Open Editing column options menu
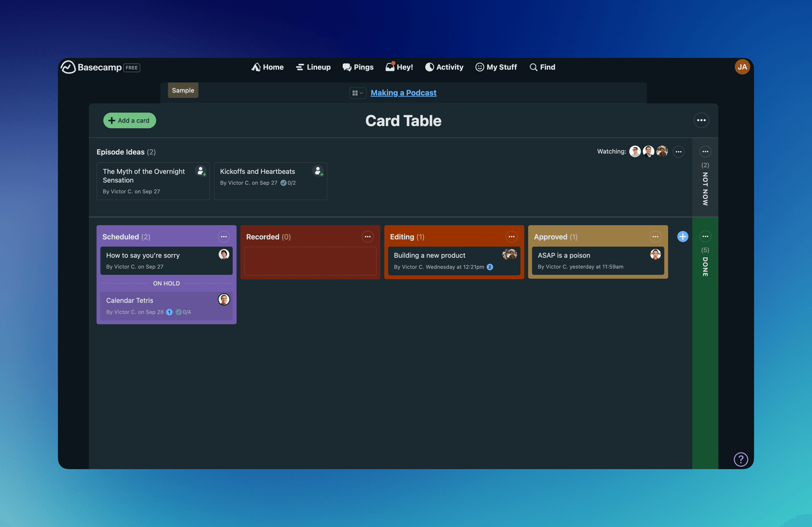 pos(511,237)
